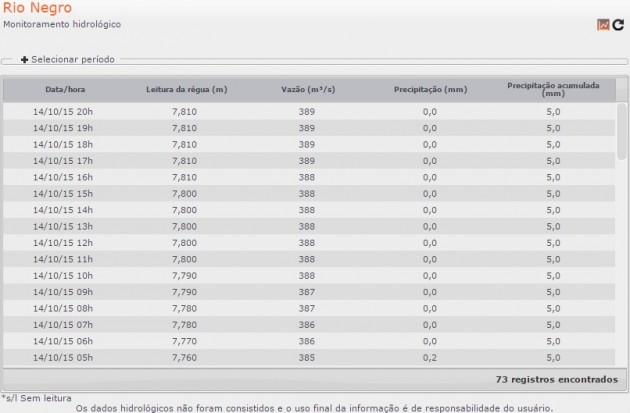Click the 73 registros encontrados footer

point(556,380)
